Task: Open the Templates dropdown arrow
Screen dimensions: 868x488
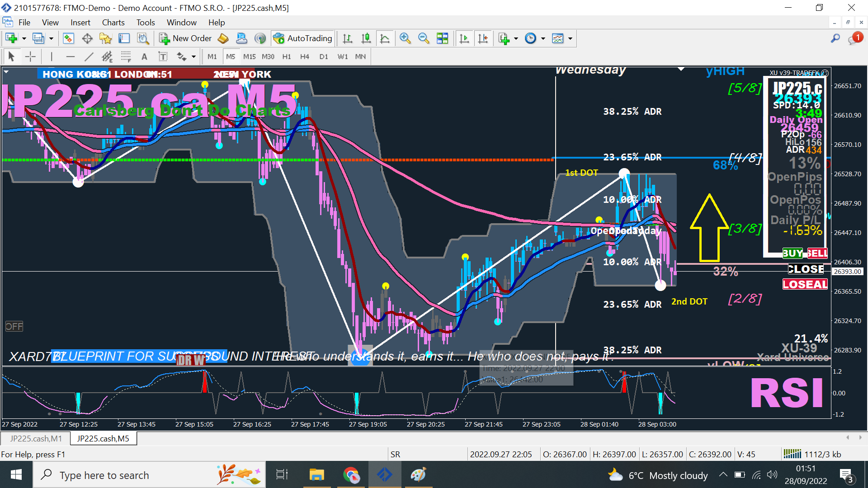Action: [570, 38]
